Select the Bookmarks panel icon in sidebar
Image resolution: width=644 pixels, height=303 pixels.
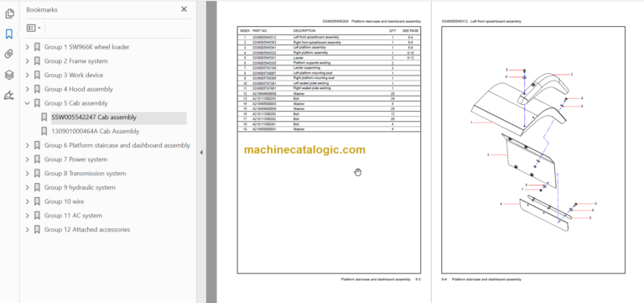point(9,34)
